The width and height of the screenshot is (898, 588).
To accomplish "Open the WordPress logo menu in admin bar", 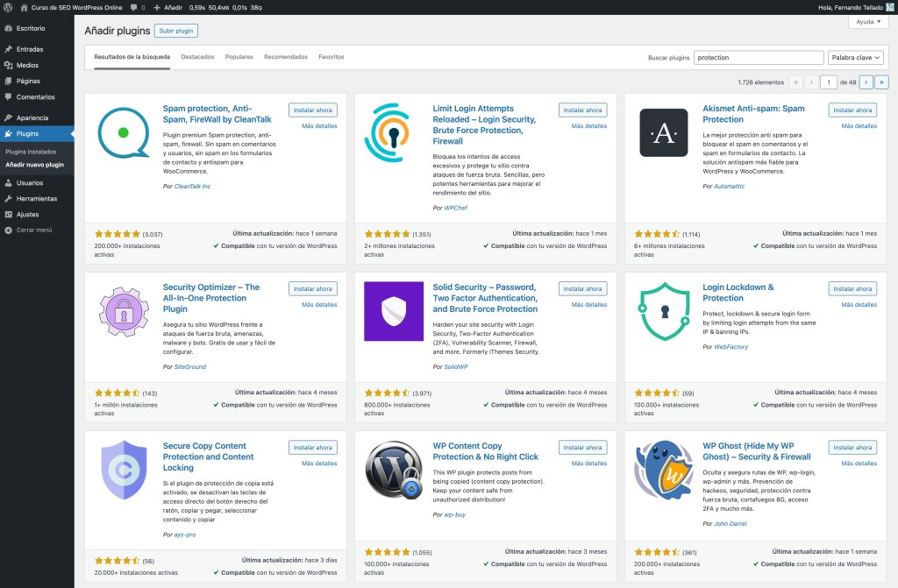I will 8,7.
